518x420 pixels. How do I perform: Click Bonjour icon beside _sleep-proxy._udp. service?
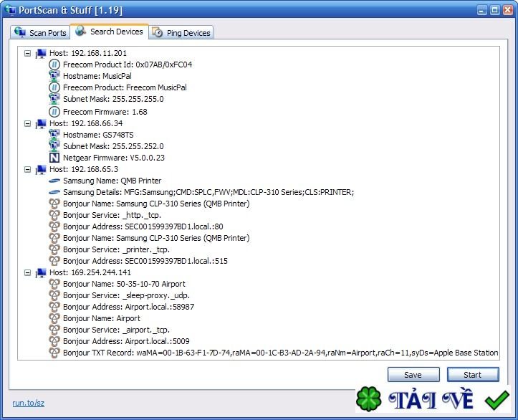[x=54, y=295]
